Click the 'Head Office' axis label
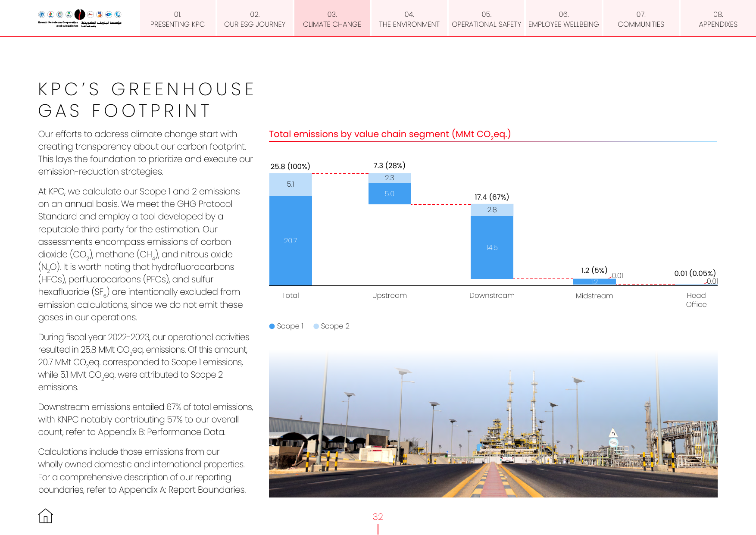Image resolution: width=756 pixels, height=535 pixels. pyautogui.click(x=696, y=300)
